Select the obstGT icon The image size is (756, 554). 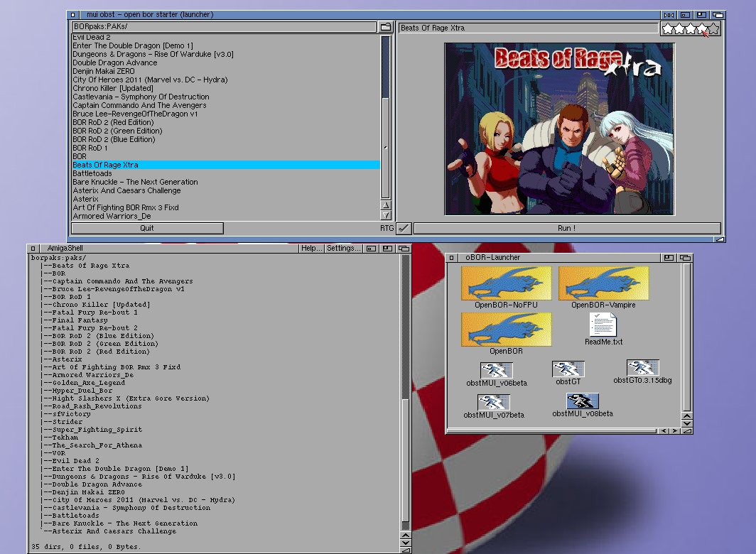pos(568,369)
